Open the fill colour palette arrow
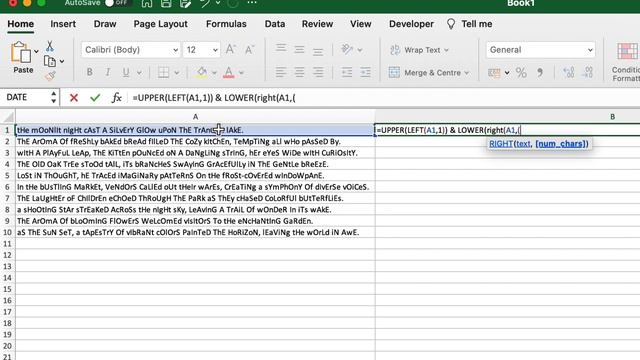Image resolution: width=640 pixels, height=360 pixels. coord(214,73)
